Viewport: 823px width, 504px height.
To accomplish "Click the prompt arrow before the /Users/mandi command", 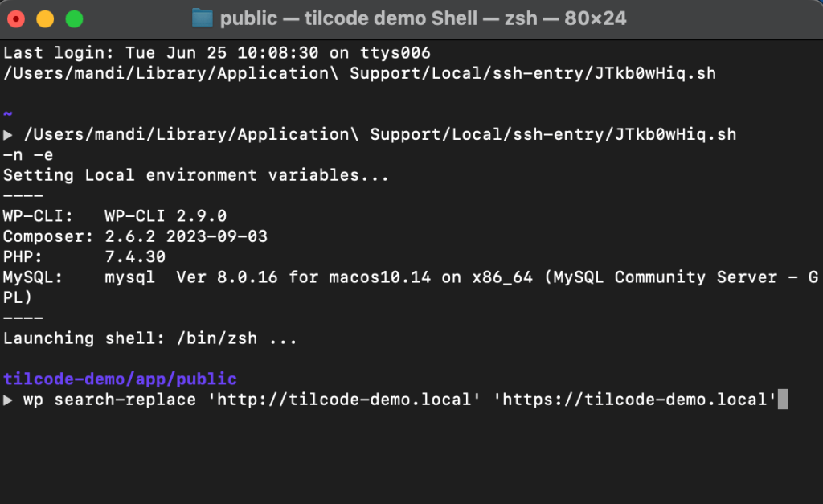I will (9, 135).
